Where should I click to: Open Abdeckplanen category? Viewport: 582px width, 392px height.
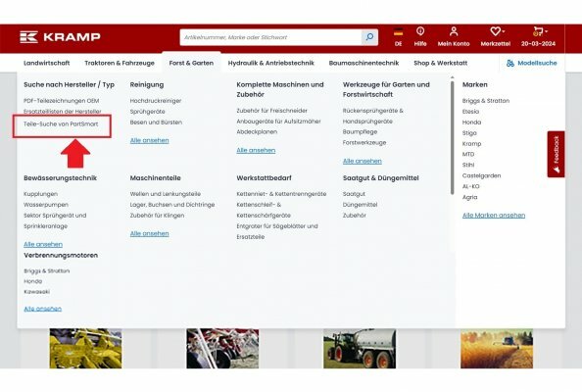click(257, 131)
